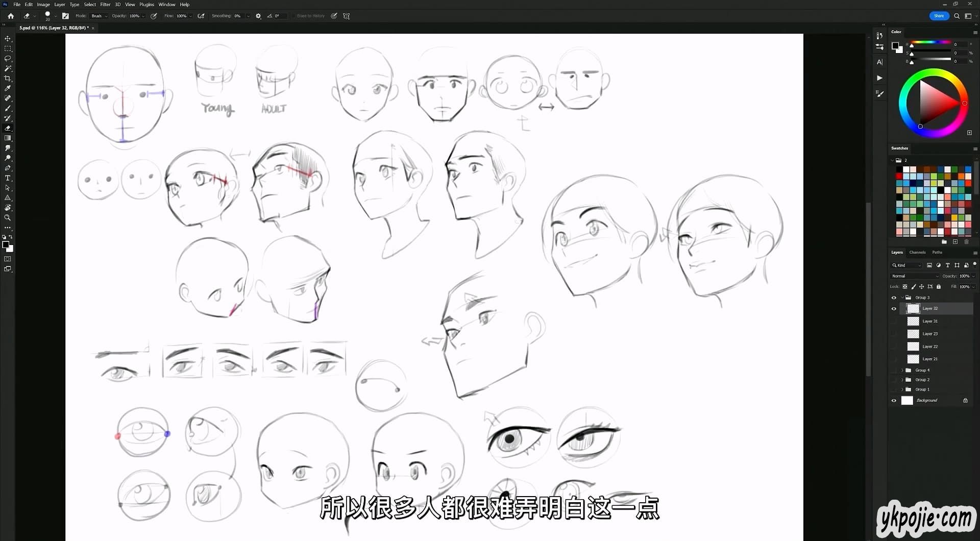Select the Zoom tool
Image resolution: width=980 pixels, height=541 pixels.
click(8, 217)
